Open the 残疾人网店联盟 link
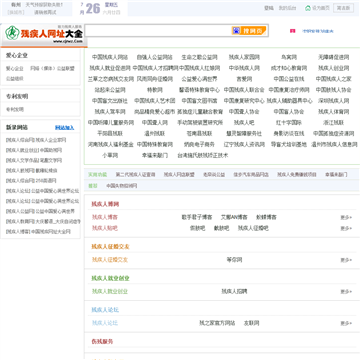Viewport: 360px width, 360px height. point(179,174)
